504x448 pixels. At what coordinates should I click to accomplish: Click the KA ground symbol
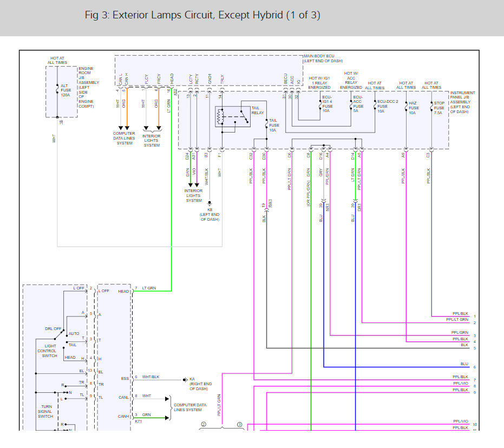(x=185, y=380)
